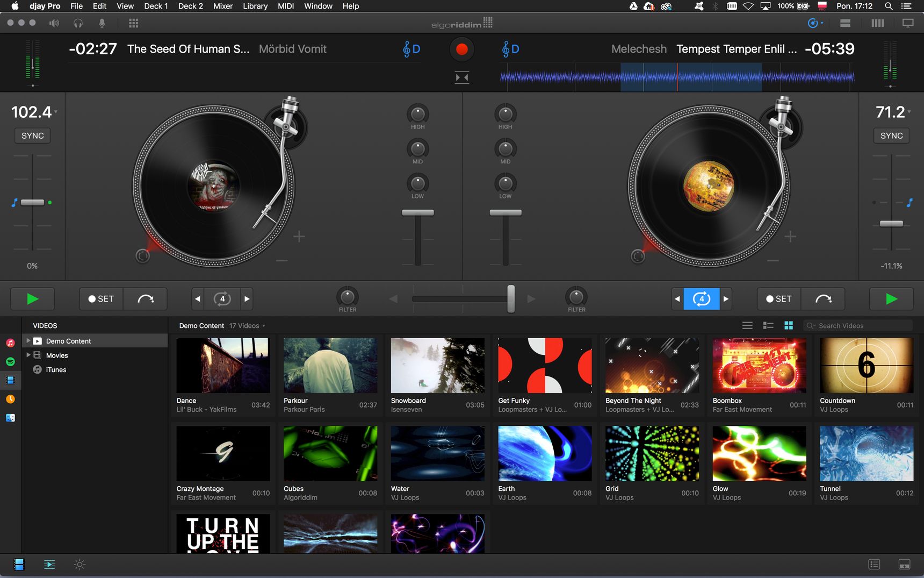Enable the headphones pre-cueing icon
Viewport: 924px width, 578px height.
[x=78, y=23]
